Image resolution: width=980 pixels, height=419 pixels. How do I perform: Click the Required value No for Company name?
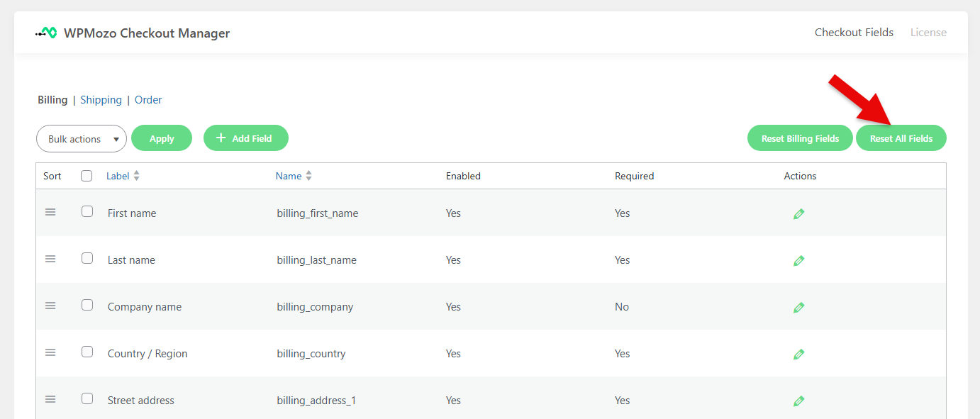point(622,307)
